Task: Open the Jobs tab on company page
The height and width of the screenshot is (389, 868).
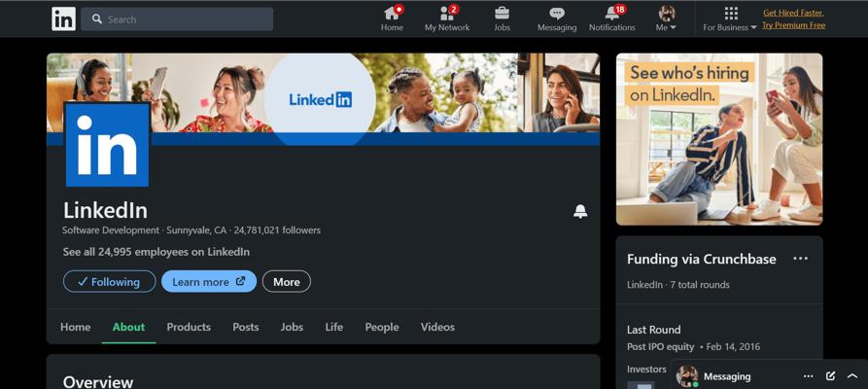Action: (x=292, y=327)
